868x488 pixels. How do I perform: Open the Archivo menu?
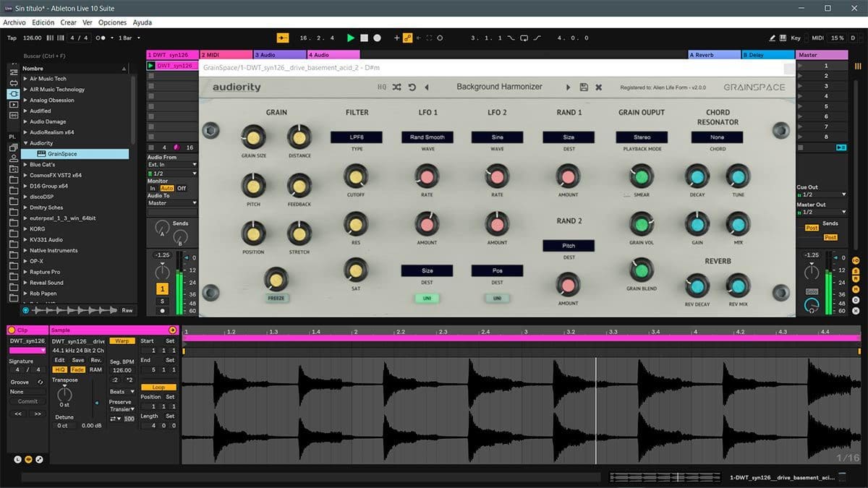pos(15,22)
